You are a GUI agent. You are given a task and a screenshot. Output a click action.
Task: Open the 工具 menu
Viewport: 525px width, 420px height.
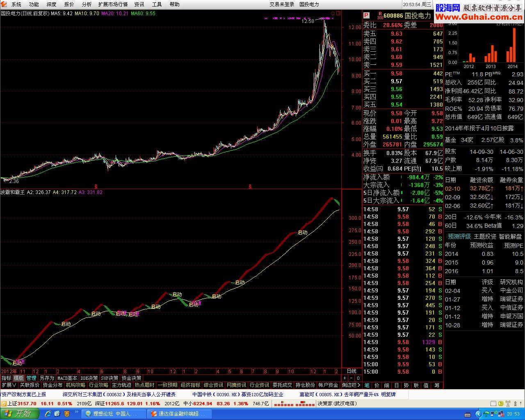(x=157, y=4)
